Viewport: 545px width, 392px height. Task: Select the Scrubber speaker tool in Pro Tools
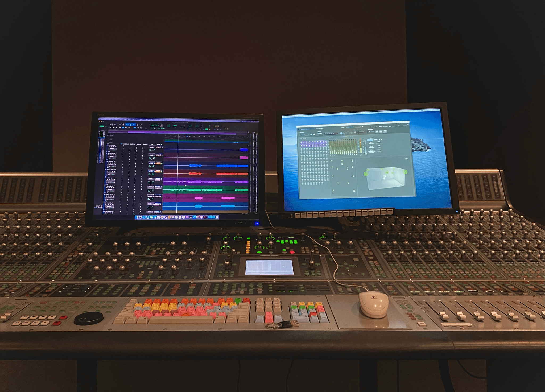138,125
